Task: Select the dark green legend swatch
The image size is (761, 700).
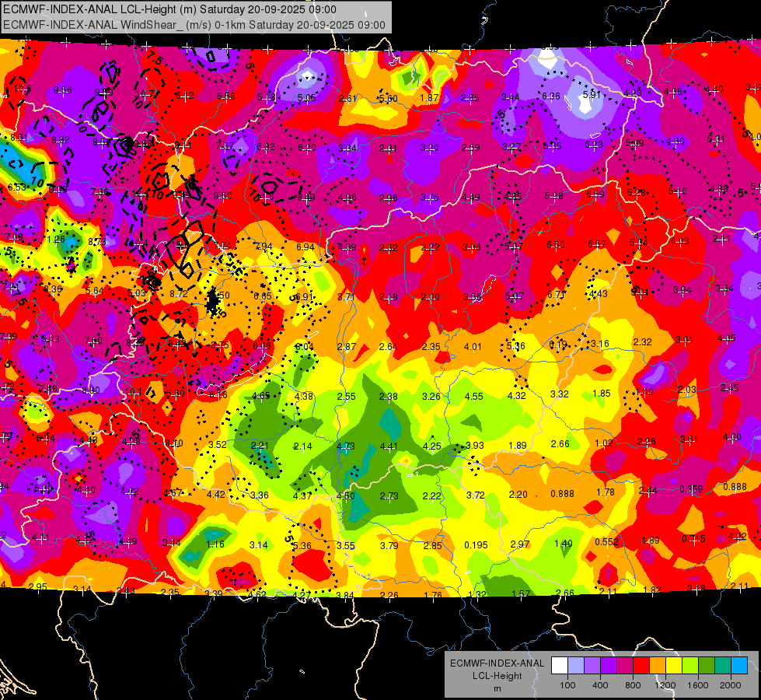Action: (x=707, y=666)
